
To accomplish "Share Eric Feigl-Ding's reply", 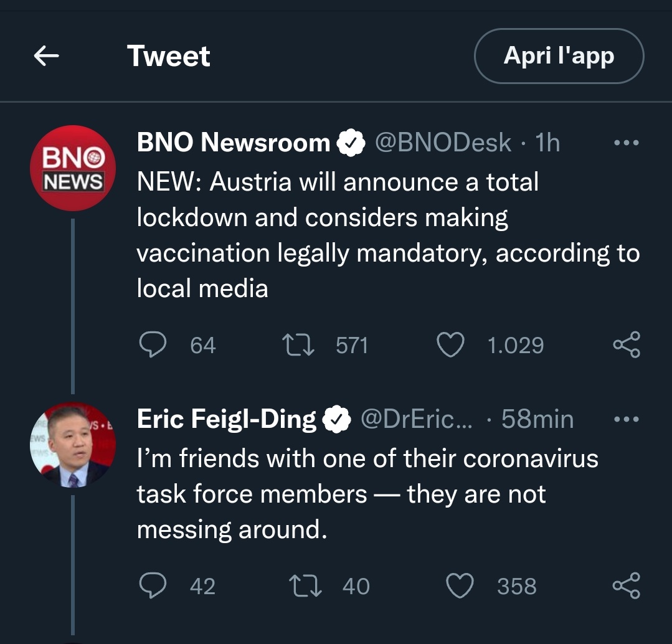I will (626, 586).
